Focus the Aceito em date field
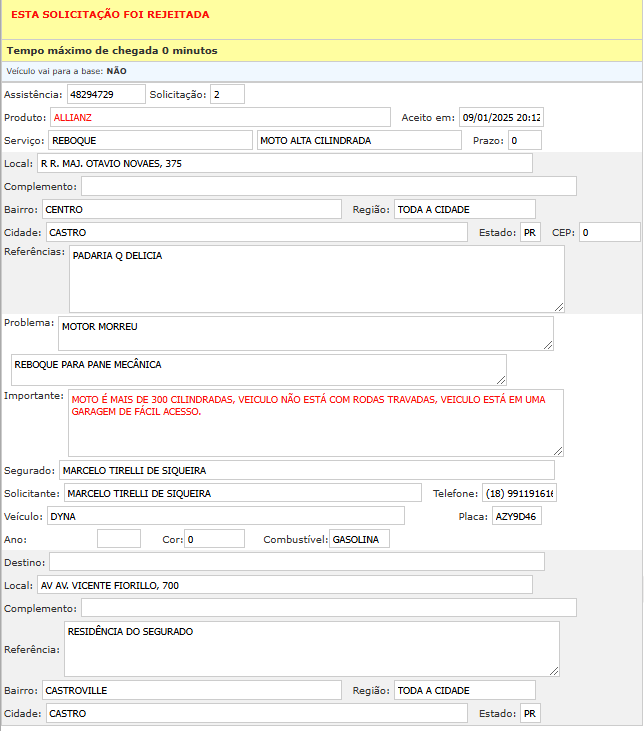This screenshot has width=644, height=731. (x=501, y=117)
